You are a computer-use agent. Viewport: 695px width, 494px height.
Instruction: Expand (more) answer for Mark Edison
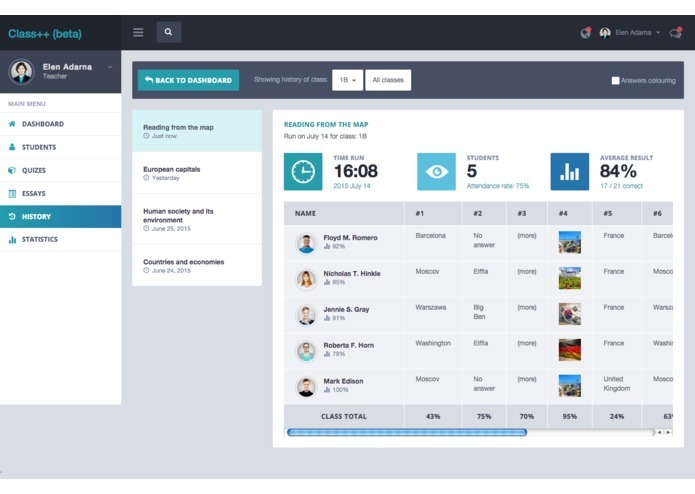tap(527, 379)
